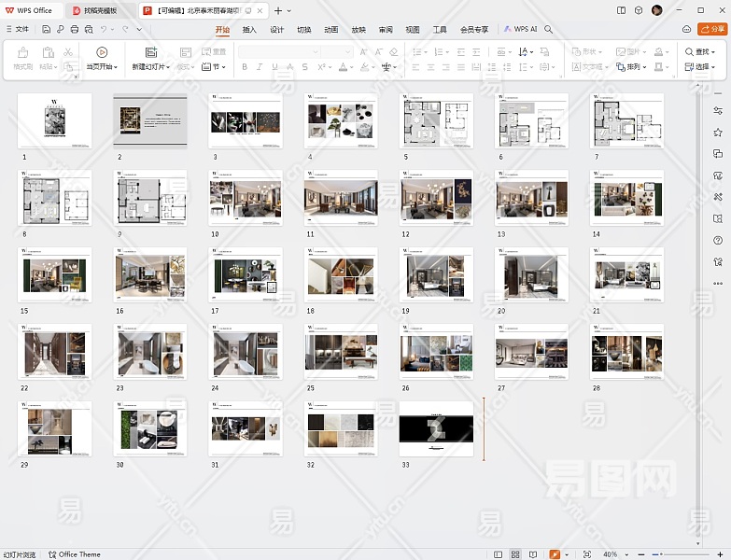731x560 pixels.
Task: Click the search magnifier in the ribbon tab row
Action: click(549, 29)
